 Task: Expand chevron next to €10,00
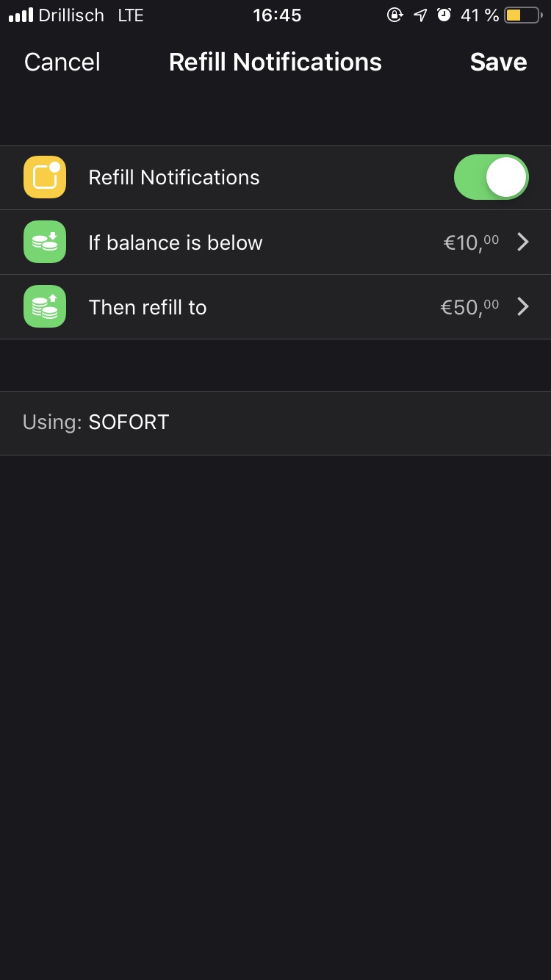[523, 242]
